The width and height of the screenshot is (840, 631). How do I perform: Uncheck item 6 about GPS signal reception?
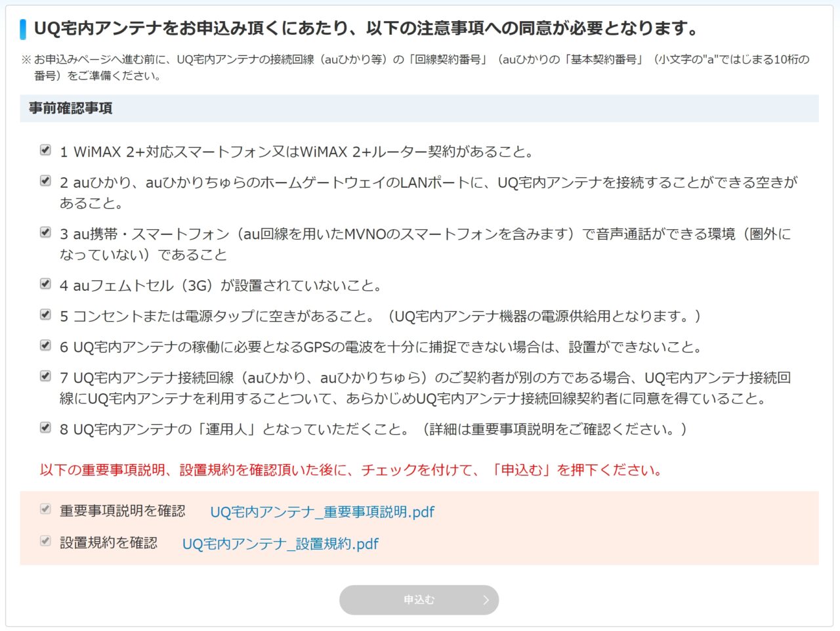[x=45, y=345]
